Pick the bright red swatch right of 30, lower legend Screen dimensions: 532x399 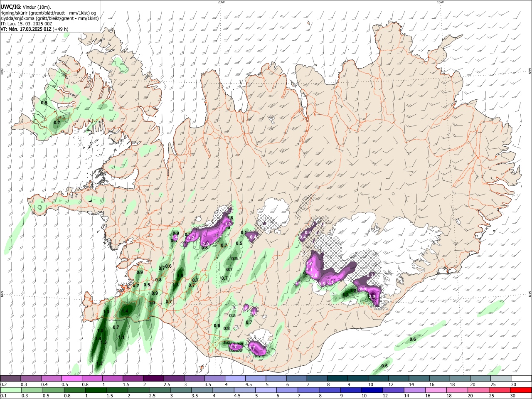point(521,390)
